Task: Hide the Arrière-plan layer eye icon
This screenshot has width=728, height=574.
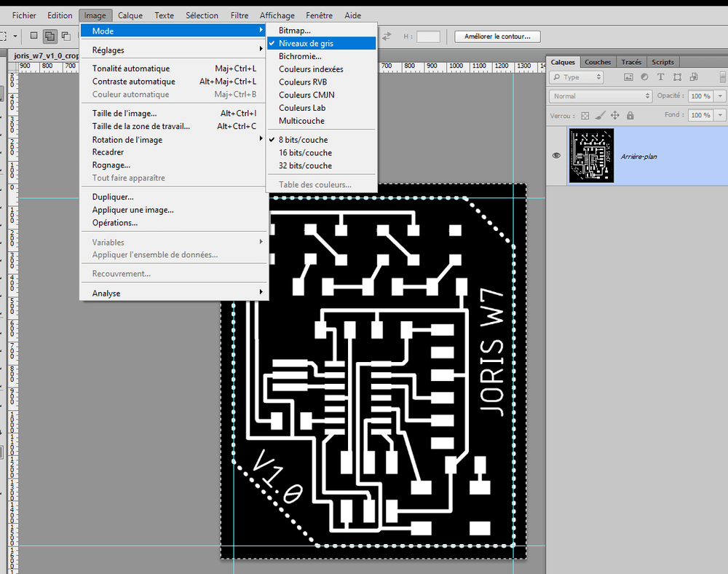Action: click(556, 156)
